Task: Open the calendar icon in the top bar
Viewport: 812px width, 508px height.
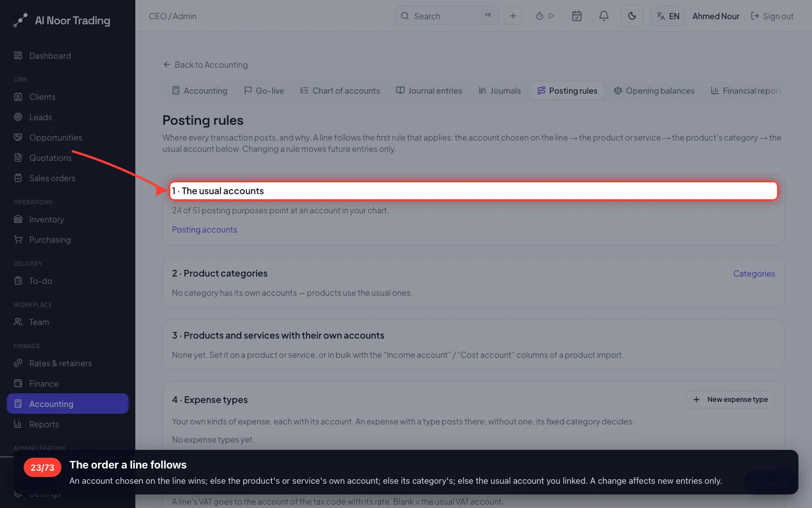Action: point(577,16)
